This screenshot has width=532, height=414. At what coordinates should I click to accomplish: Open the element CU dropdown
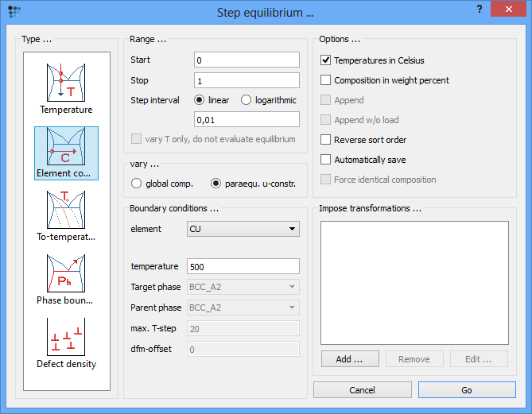click(x=243, y=230)
